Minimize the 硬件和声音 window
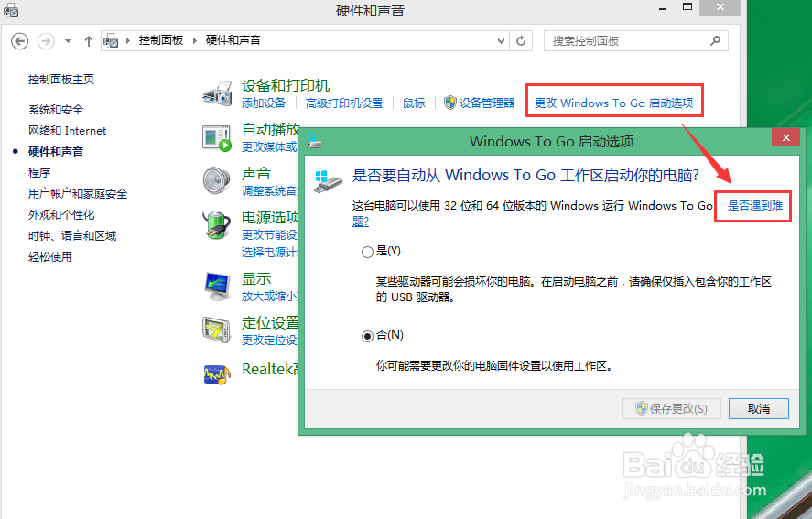The width and height of the screenshot is (812, 519). (663, 7)
